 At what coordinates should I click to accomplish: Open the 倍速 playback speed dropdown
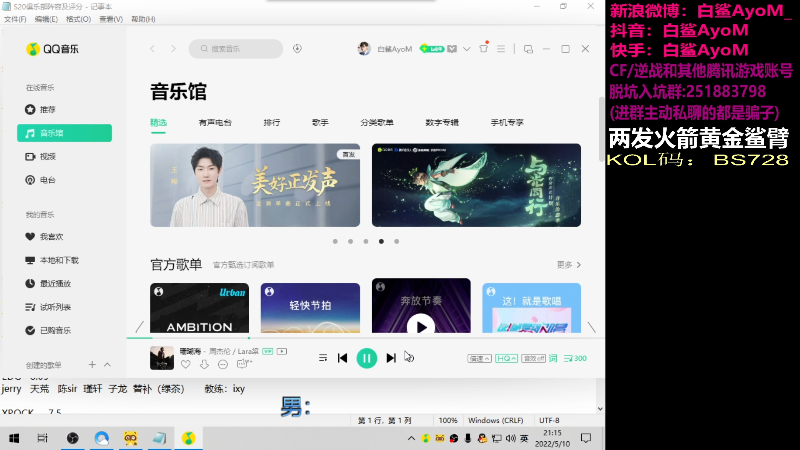479,359
